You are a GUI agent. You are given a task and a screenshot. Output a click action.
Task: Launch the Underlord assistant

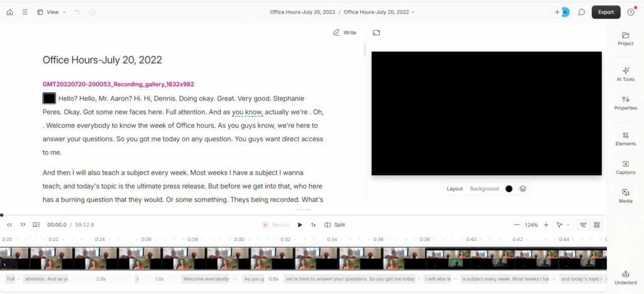pos(625,278)
